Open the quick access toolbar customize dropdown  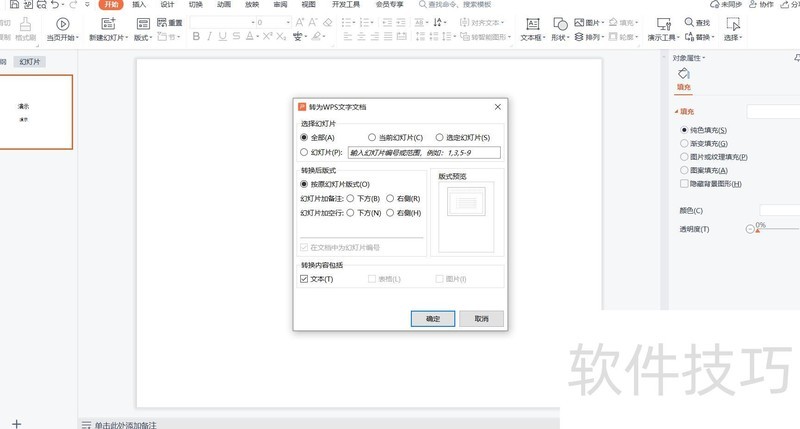87,5
